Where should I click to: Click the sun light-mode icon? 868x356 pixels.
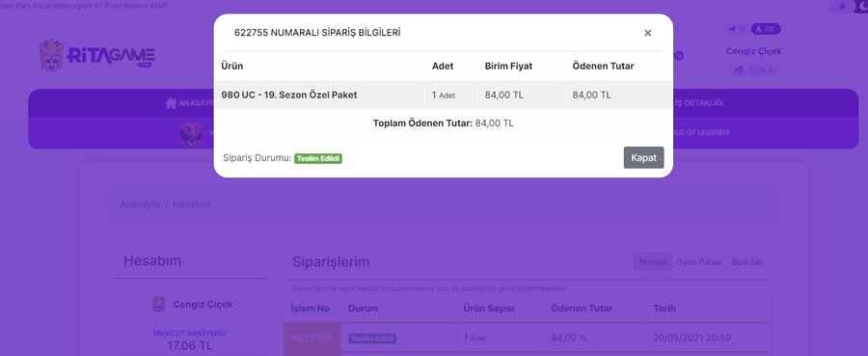click(843, 6)
